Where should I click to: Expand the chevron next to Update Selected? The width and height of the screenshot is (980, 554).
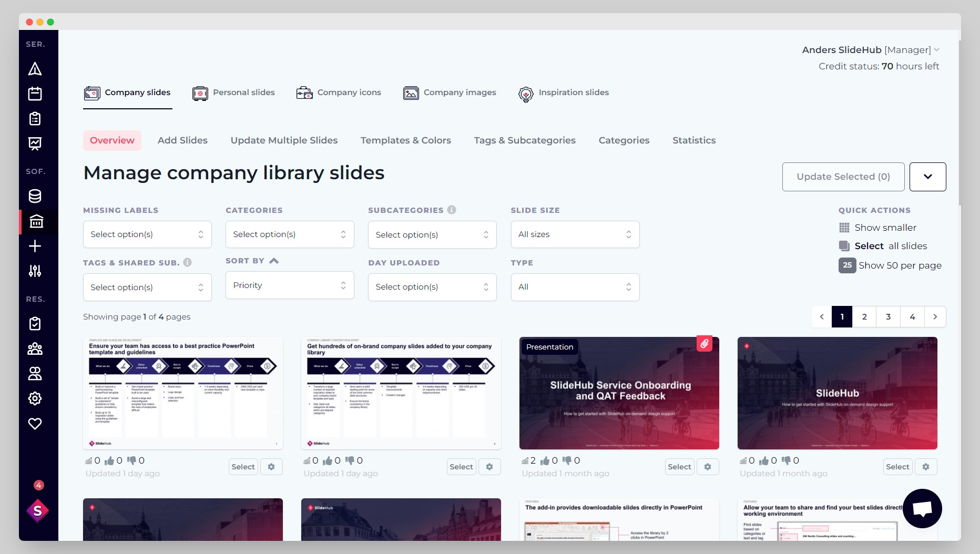coord(928,177)
